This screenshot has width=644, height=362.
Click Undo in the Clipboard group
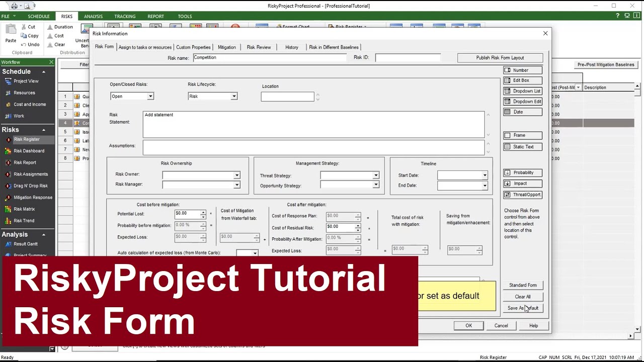pos(30,44)
